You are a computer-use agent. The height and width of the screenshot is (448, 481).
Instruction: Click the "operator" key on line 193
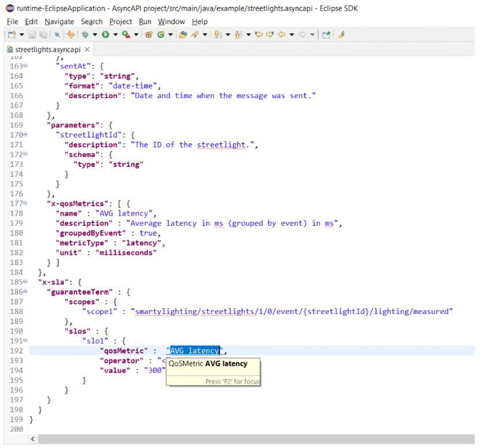tap(122, 361)
